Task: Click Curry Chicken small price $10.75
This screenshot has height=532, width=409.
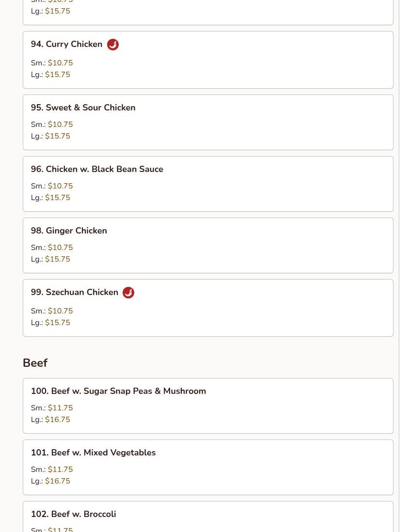Action: [x=60, y=63]
